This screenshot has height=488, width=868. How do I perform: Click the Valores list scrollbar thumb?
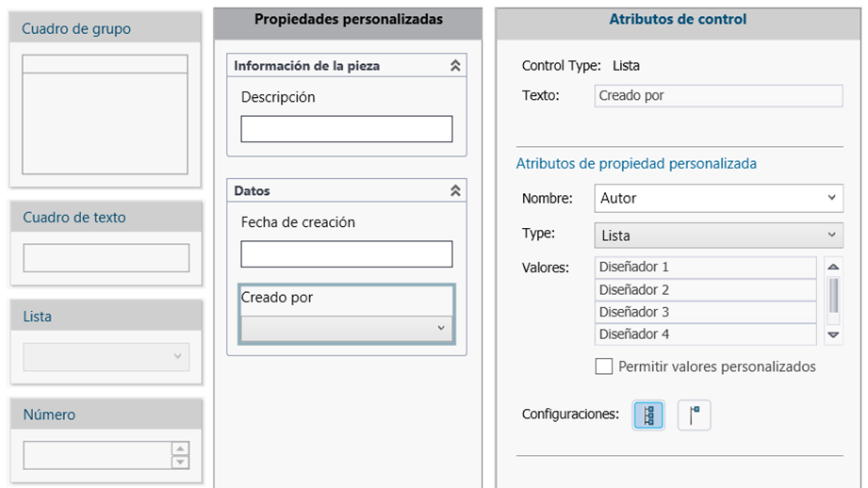tap(833, 296)
